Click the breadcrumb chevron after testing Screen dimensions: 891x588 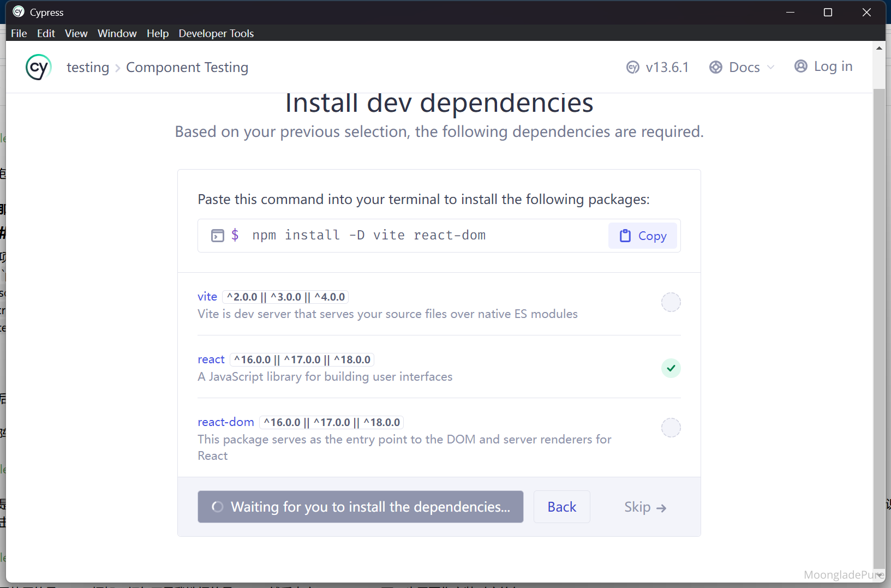[118, 68]
